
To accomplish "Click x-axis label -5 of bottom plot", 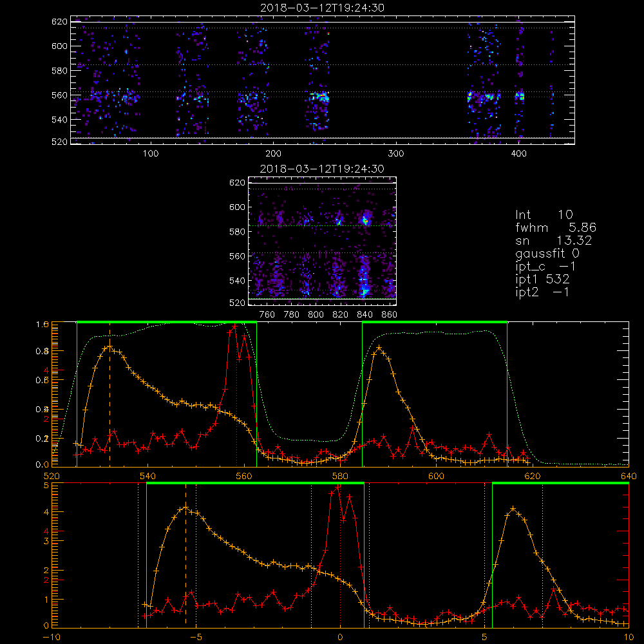I will [x=196, y=638].
